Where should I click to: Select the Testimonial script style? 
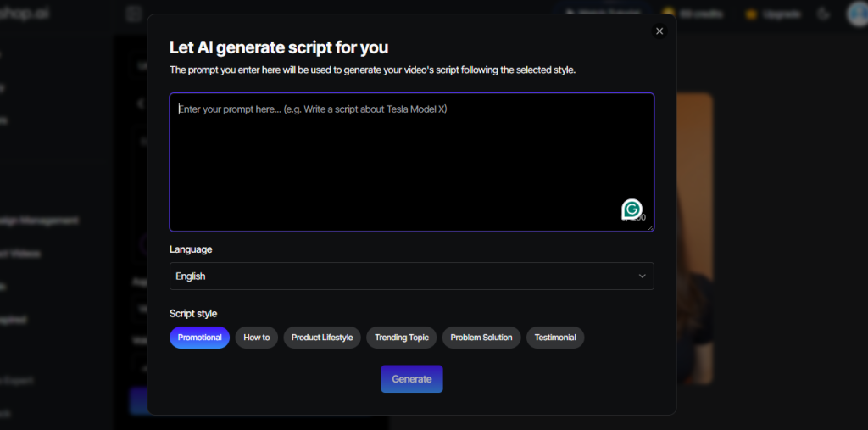[x=554, y=338]
